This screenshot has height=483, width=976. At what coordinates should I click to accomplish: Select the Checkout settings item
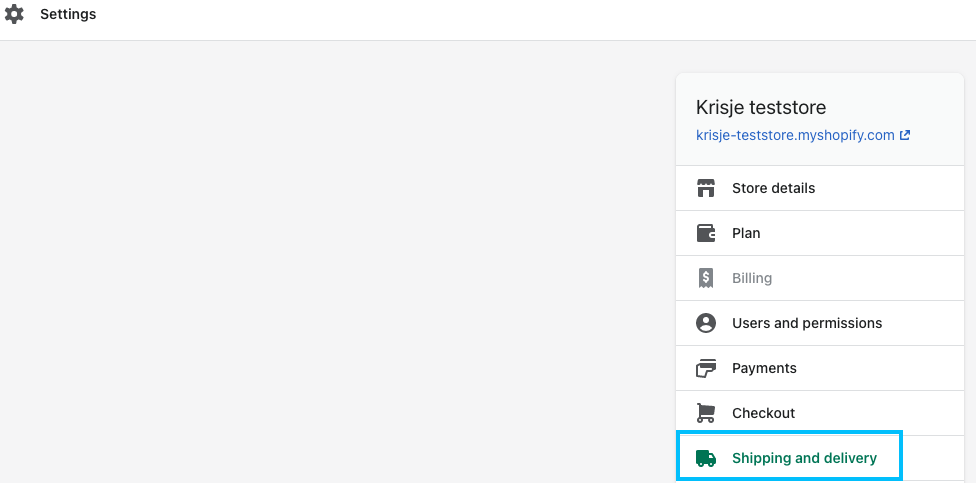click(820, 413)
